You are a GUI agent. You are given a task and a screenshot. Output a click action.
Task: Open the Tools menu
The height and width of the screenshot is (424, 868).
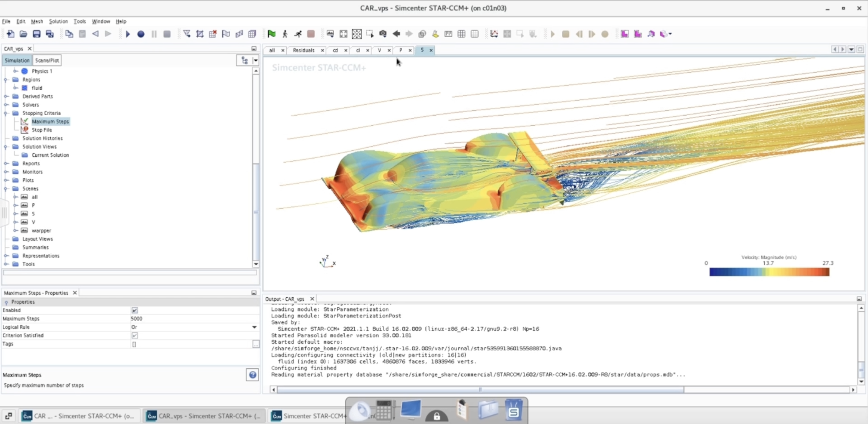pos(80,21)
